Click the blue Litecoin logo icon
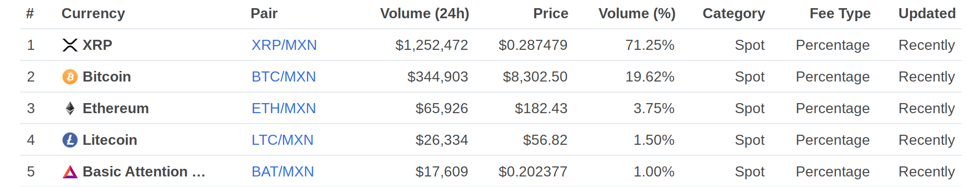This screenshot has height=187, width=980. (x=70, y=140)
